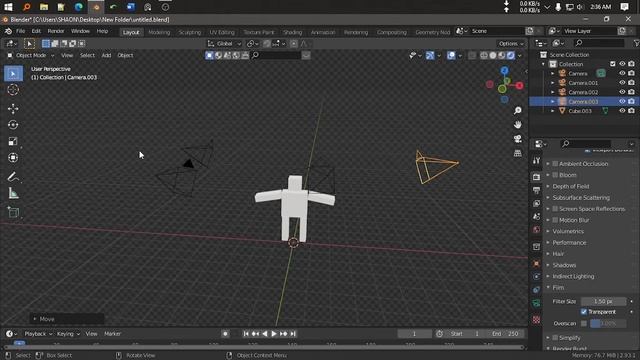Select the Annotate tool

[13, 177]
